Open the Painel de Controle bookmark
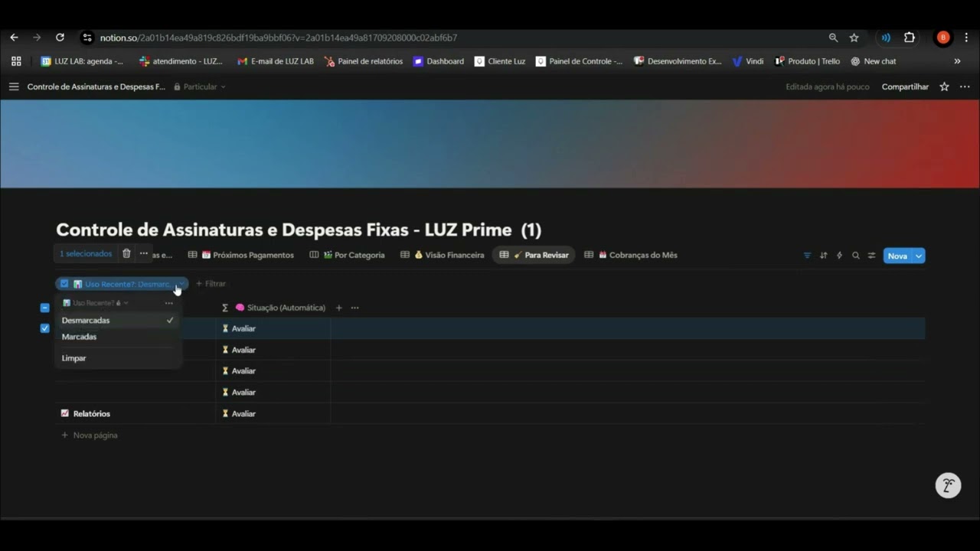This screenshot has width=980, height=551. coord(579,61)
